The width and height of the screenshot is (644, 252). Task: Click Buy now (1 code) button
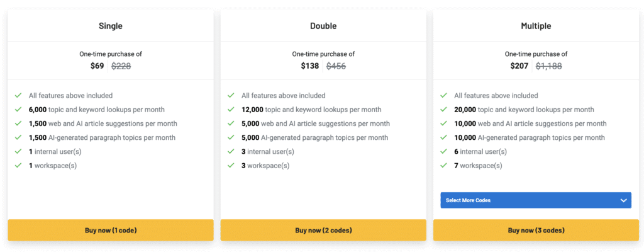[x=111, y=230]
